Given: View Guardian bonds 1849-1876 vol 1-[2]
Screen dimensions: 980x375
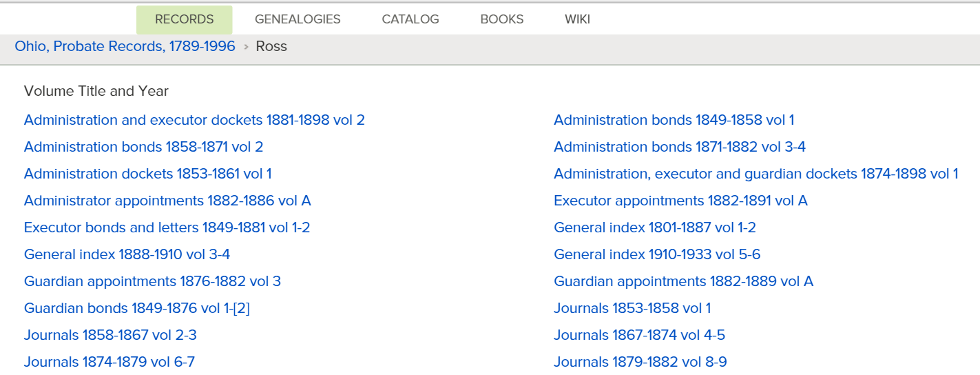Looking at the screenshot, I should click(136, 308).
